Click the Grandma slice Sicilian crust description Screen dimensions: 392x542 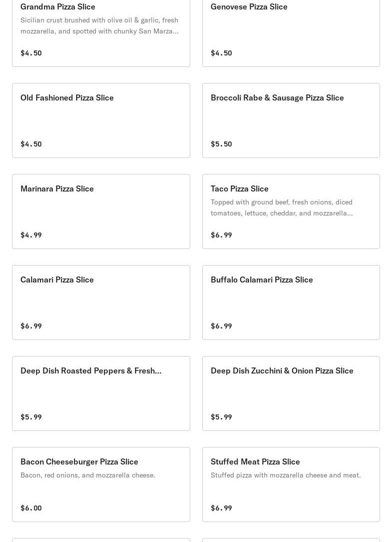(x=99, y=25)
